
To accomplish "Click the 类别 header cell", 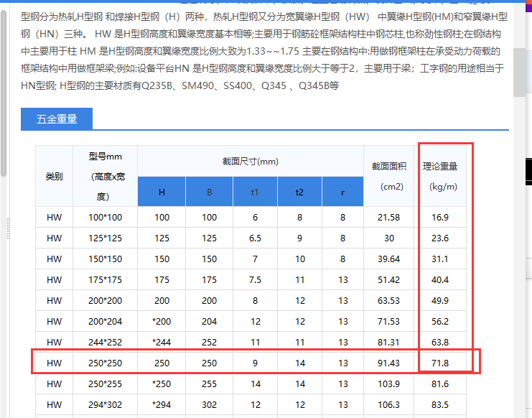I will tap(55, 176).
